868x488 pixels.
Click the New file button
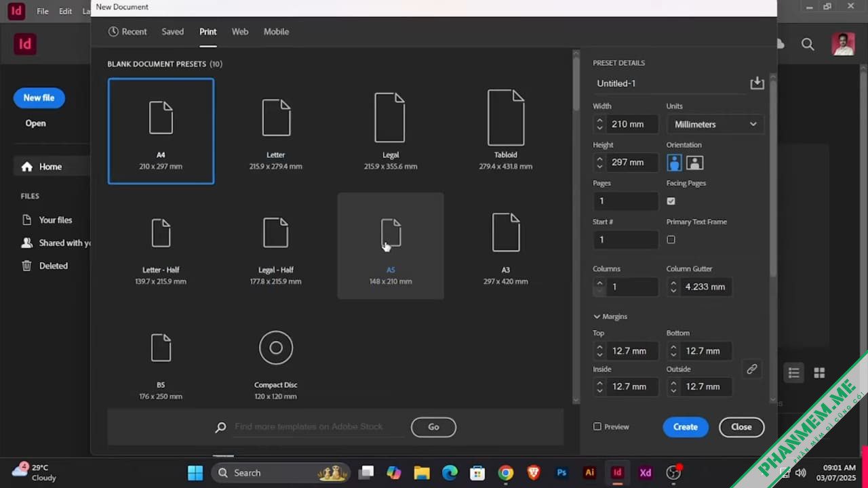(x=39, y=98)
